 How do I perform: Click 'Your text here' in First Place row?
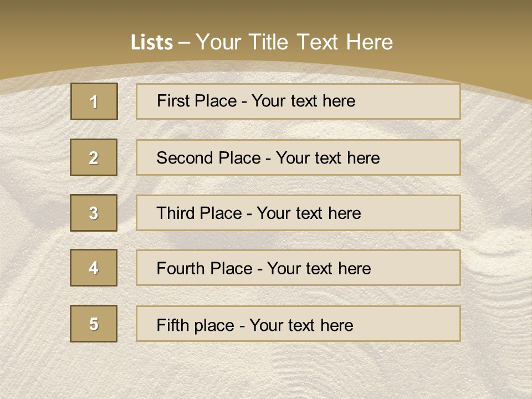coord(303,101)
